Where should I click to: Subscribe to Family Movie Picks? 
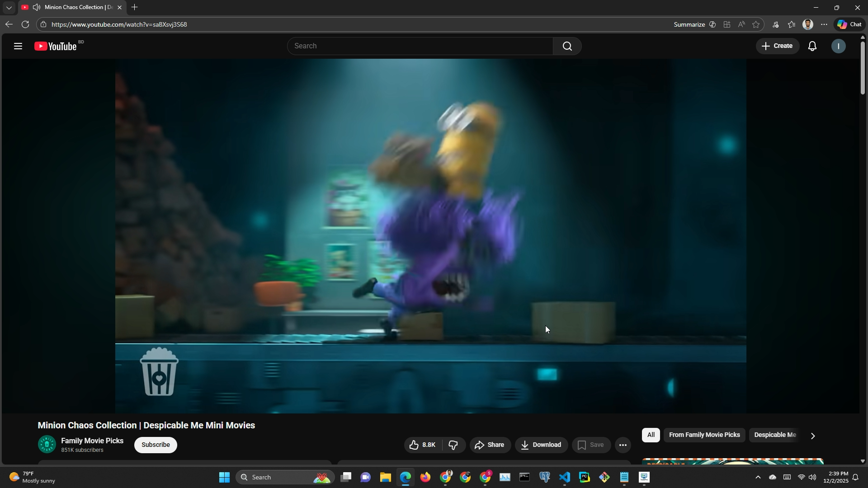coord(156,445)
